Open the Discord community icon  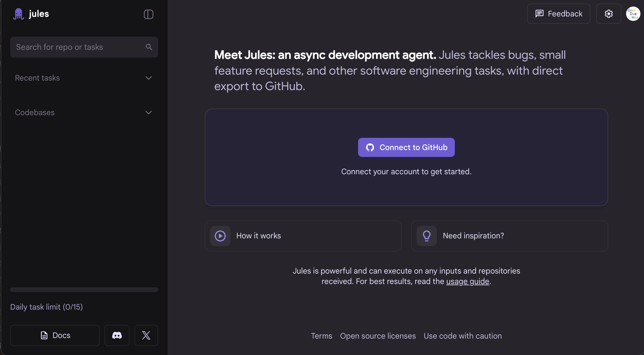click(x=117, y=335)
